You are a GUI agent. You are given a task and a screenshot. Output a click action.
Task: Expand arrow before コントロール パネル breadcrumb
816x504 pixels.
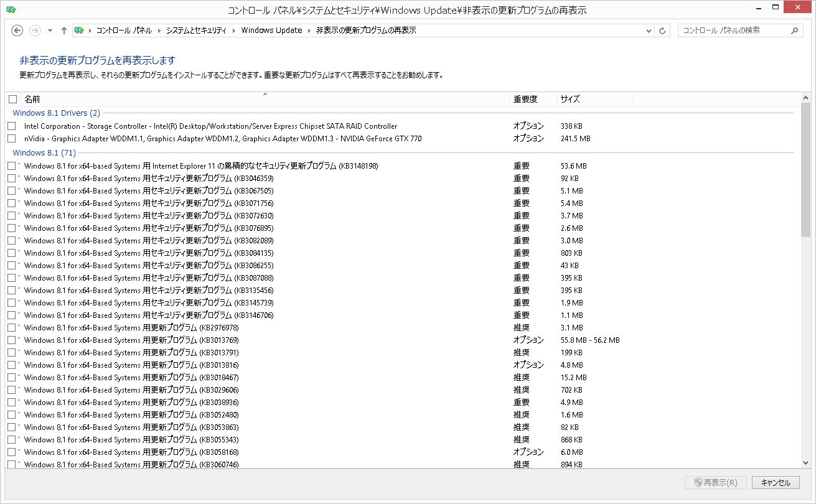tap(90, 30)
